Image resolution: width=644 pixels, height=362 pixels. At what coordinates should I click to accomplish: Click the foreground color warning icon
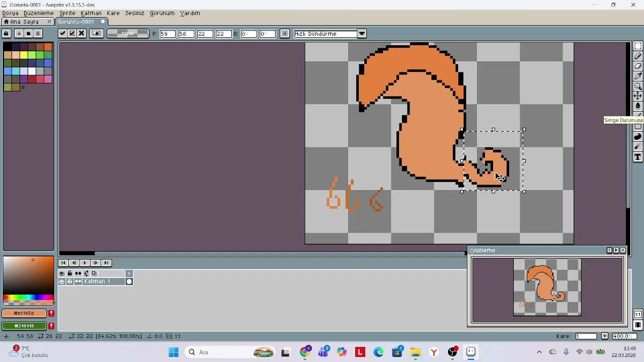(x=51, y=313)
